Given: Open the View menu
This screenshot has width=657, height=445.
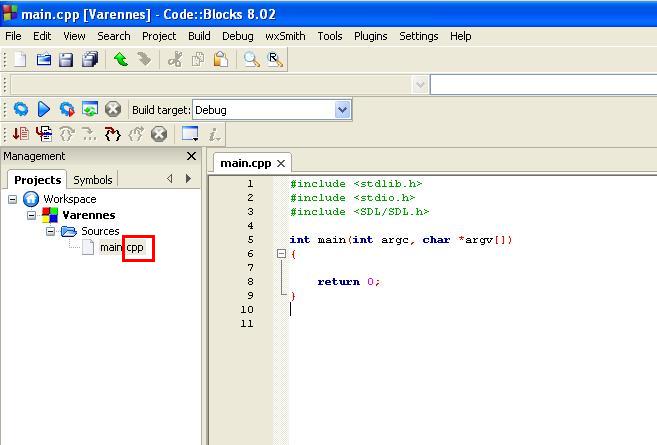Looking at the screenshot, I should point(74,36).
